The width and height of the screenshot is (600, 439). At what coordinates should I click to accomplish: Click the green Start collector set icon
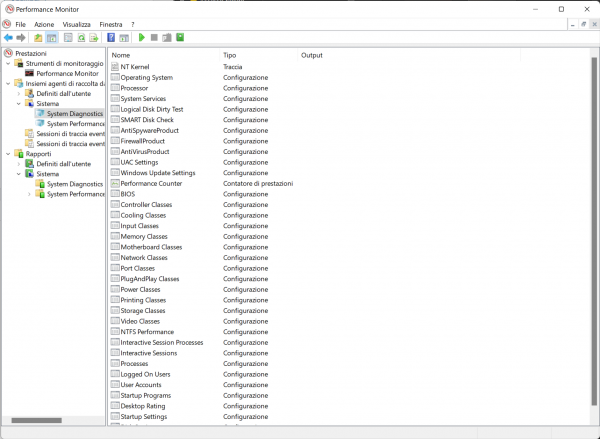(x=142, y=38)
